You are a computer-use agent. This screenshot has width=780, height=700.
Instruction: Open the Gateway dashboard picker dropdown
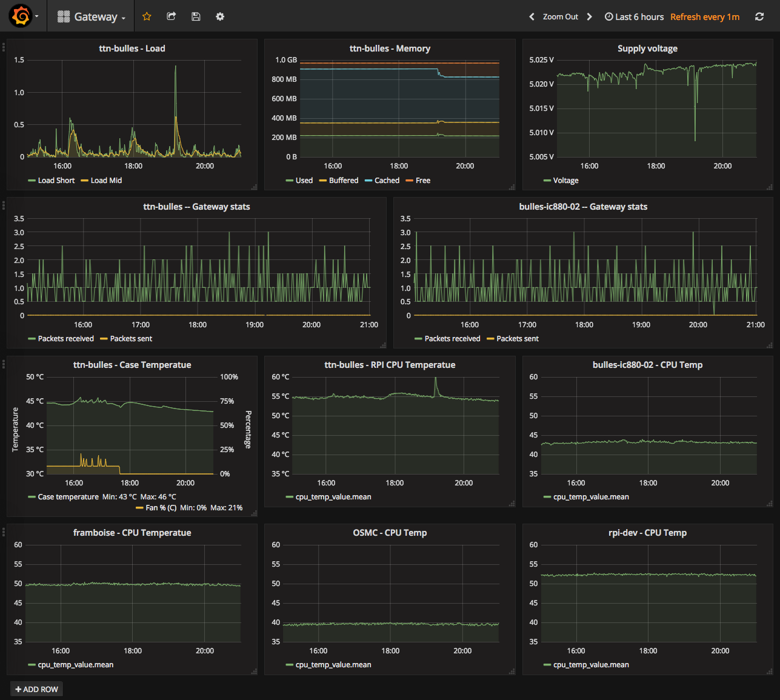[92, 17]
